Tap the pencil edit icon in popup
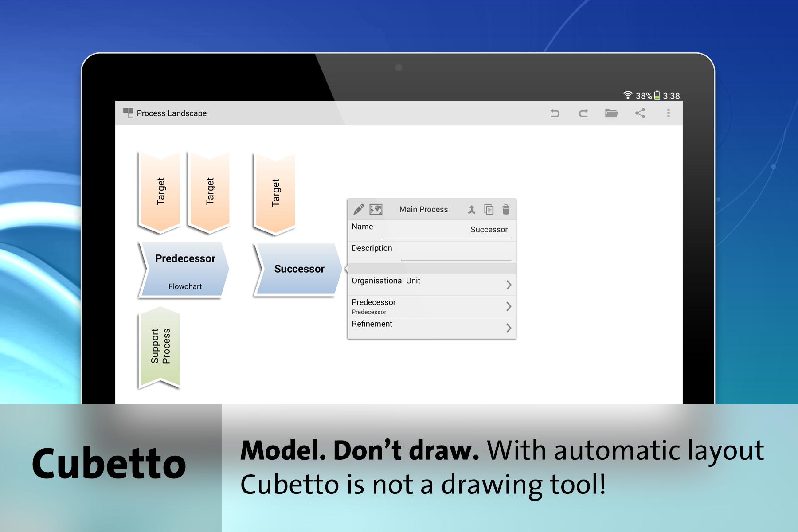Image resolution: width=798 pixels, height=532 pixels. click(359, 209)
